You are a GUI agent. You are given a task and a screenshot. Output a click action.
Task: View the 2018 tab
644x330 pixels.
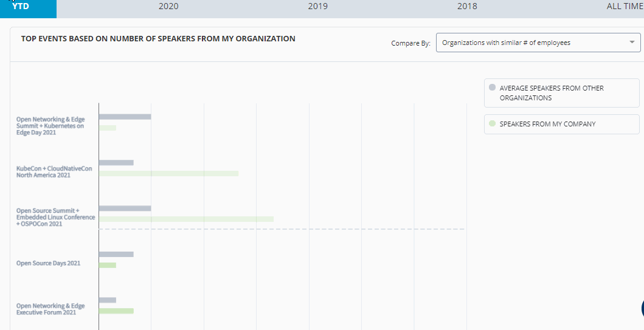click(468, 7)
